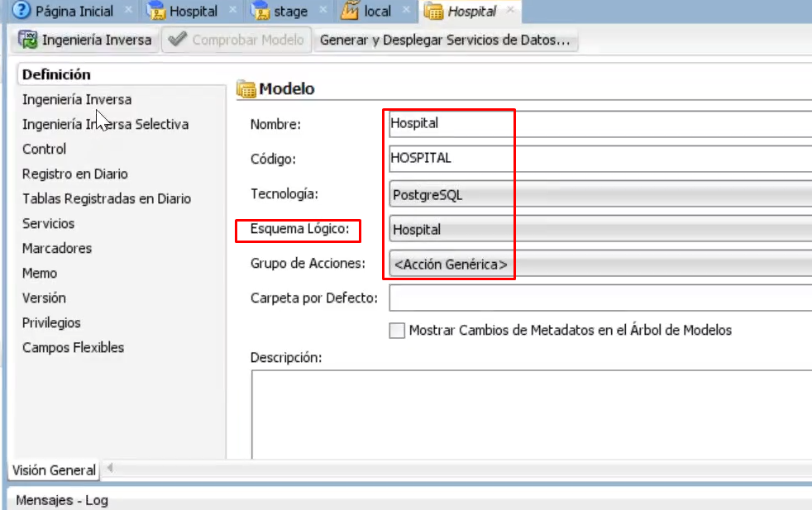Close the local tab

(406, 9)
